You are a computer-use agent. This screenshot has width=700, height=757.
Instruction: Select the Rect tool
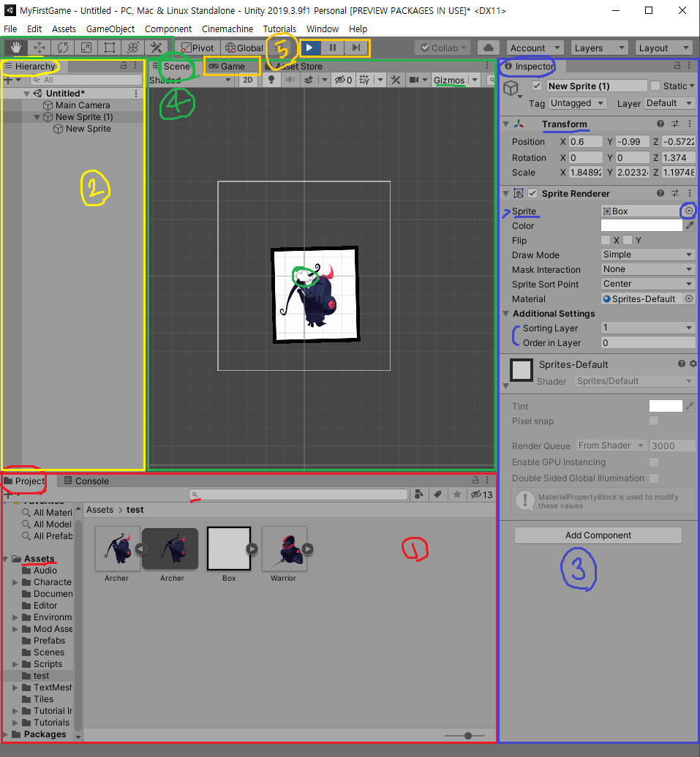click(110, 48)
